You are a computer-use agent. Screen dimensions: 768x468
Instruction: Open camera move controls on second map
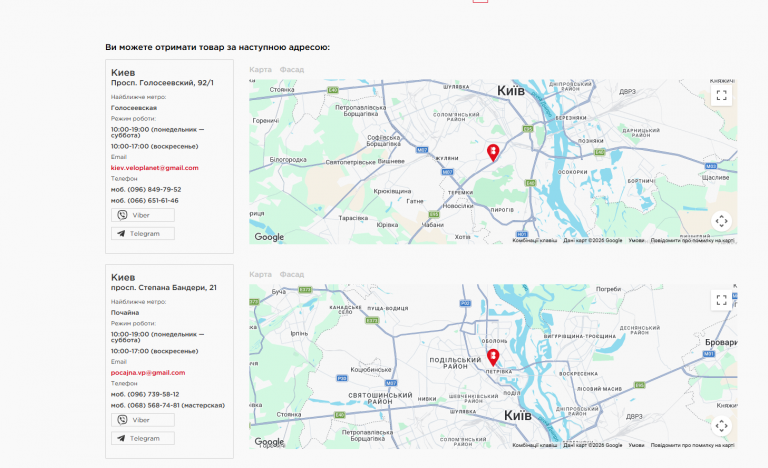click(x=721, y=426)
